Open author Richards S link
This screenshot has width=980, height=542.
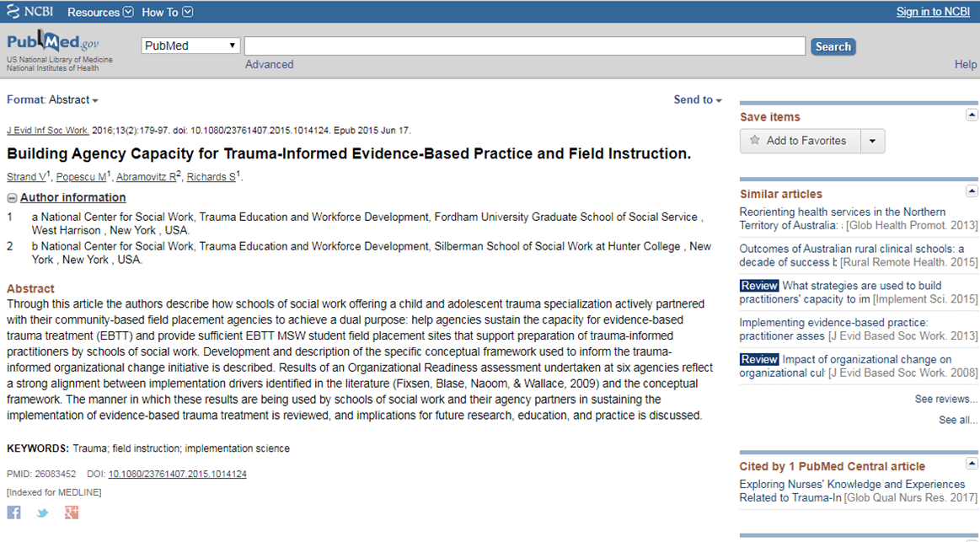[212, 177]
